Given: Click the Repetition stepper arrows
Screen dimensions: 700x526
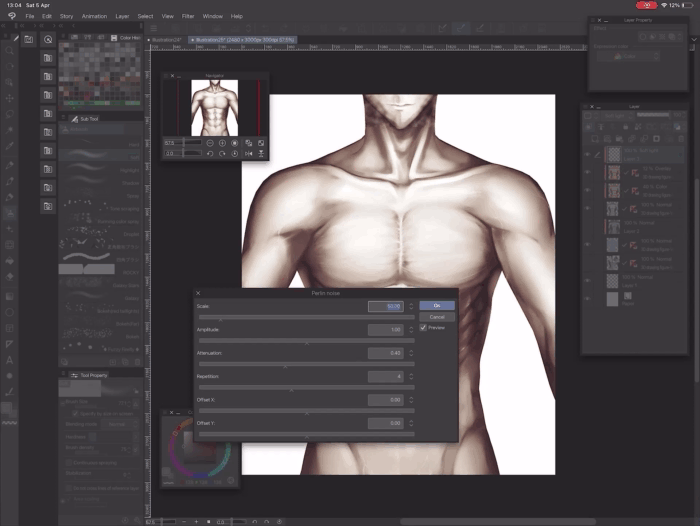Looking at the screenshot, I should click(409, 376).
